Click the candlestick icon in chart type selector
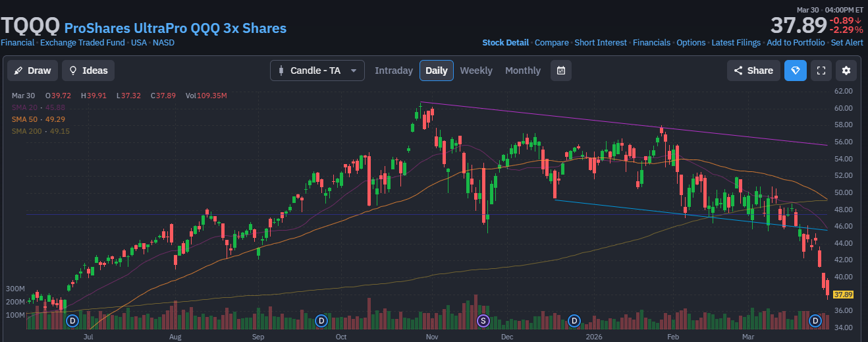This screenshot has width=868, height=342. click(x=281, y=71)
